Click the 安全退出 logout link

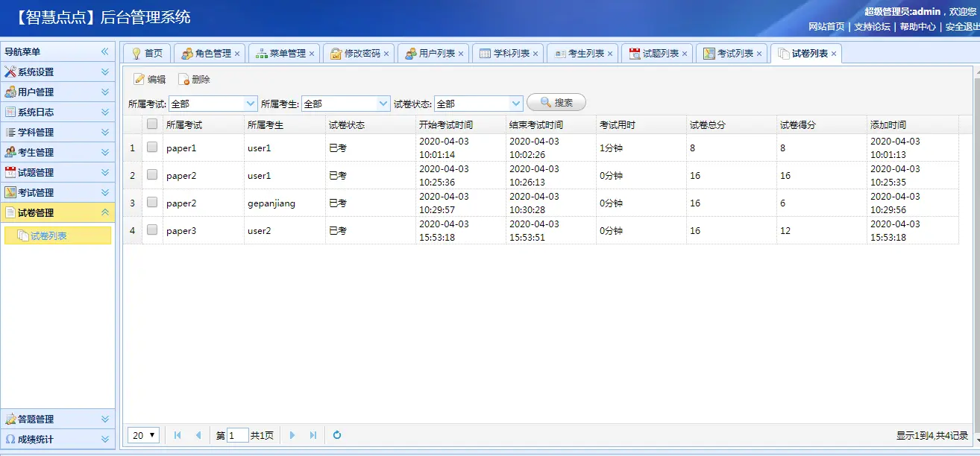click(x=962, y=26)
